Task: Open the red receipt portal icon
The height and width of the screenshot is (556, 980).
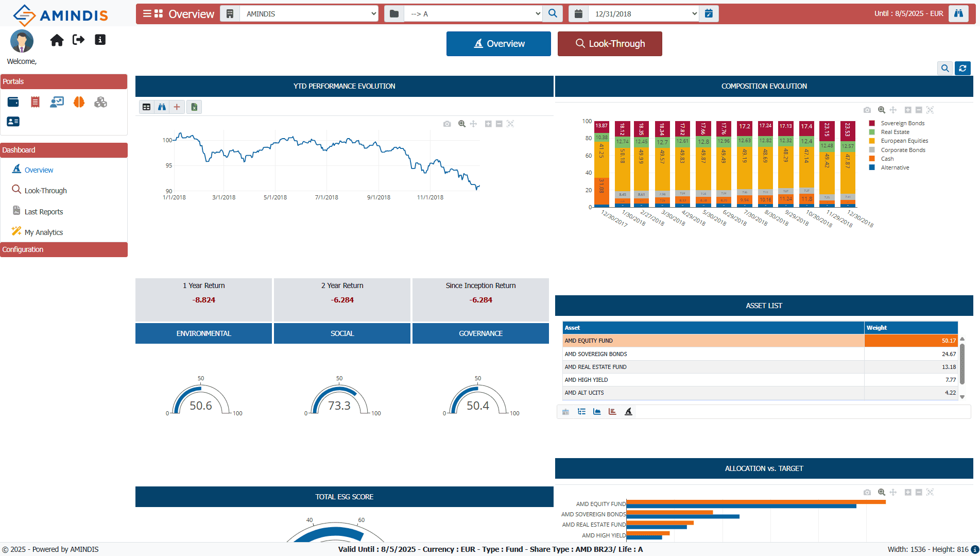Action: (35, 102)
